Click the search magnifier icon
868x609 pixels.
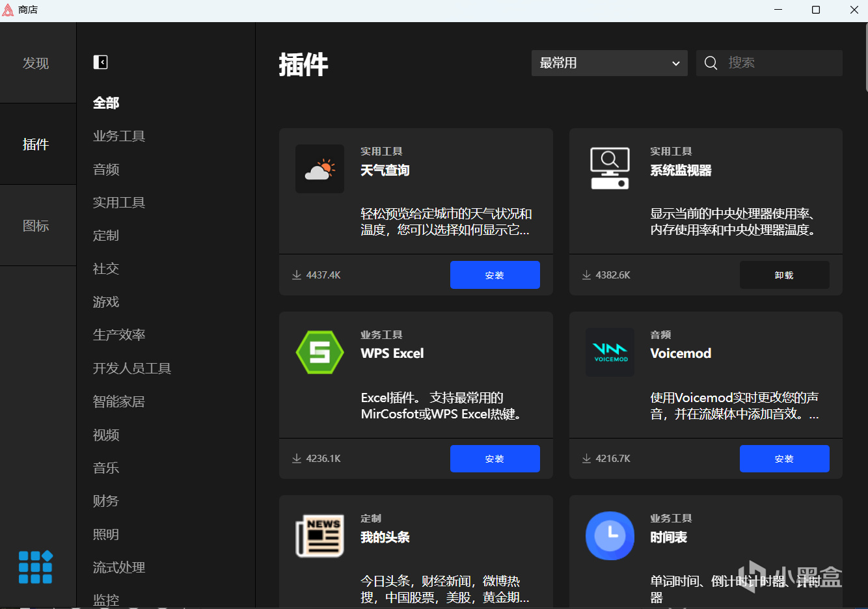point(711,63)
